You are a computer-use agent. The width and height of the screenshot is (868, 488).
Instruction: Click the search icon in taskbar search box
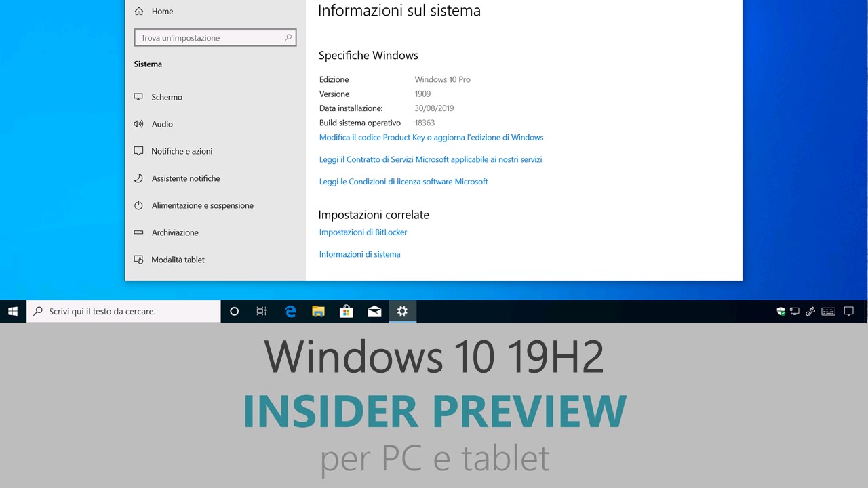pyautogui.click(x=38, y=311)
